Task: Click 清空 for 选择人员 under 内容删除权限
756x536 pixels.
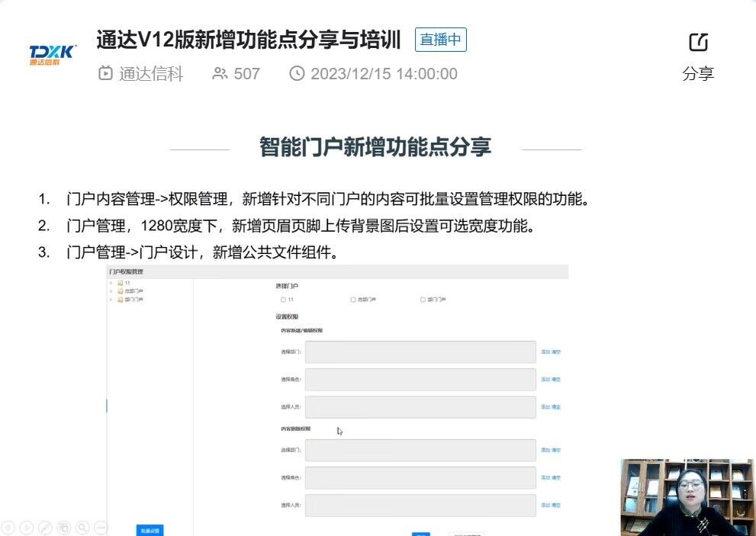Action: tap(556, 506)
